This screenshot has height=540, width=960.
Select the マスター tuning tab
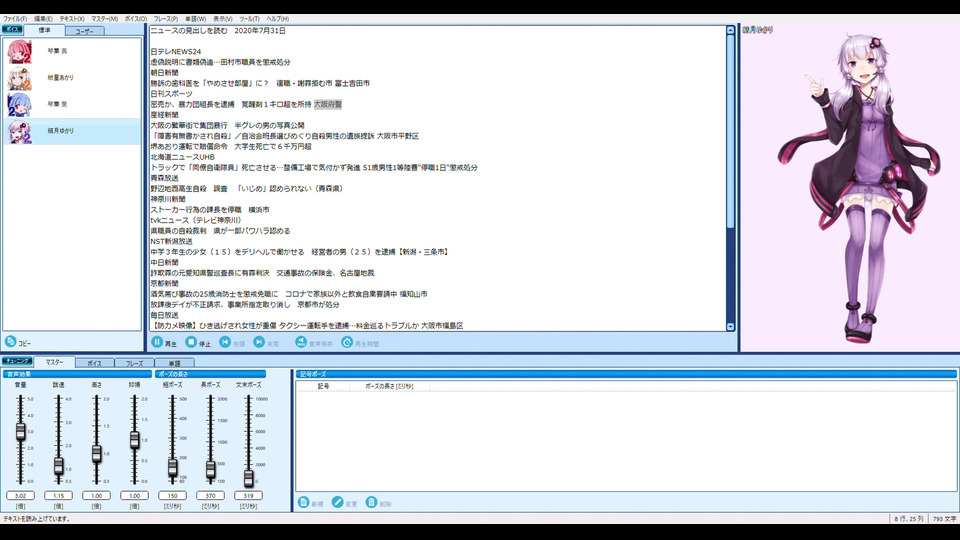pyautogui.click(x=54, y=362)
